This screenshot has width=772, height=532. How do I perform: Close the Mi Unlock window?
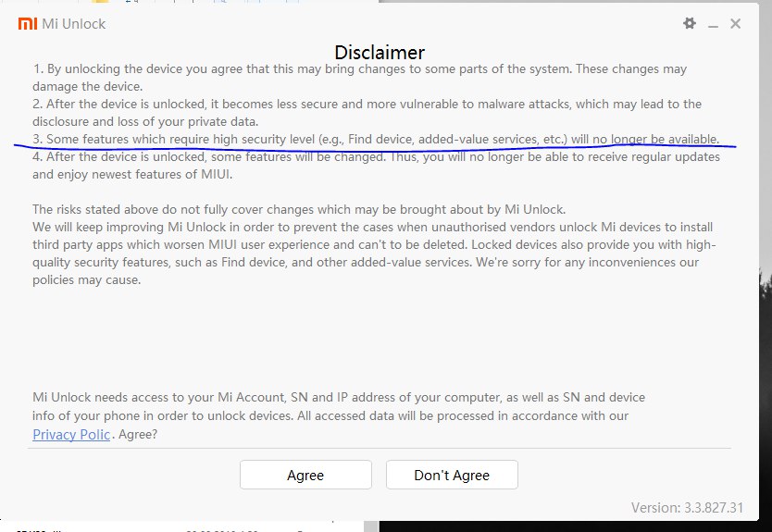(x=736, y=24)
